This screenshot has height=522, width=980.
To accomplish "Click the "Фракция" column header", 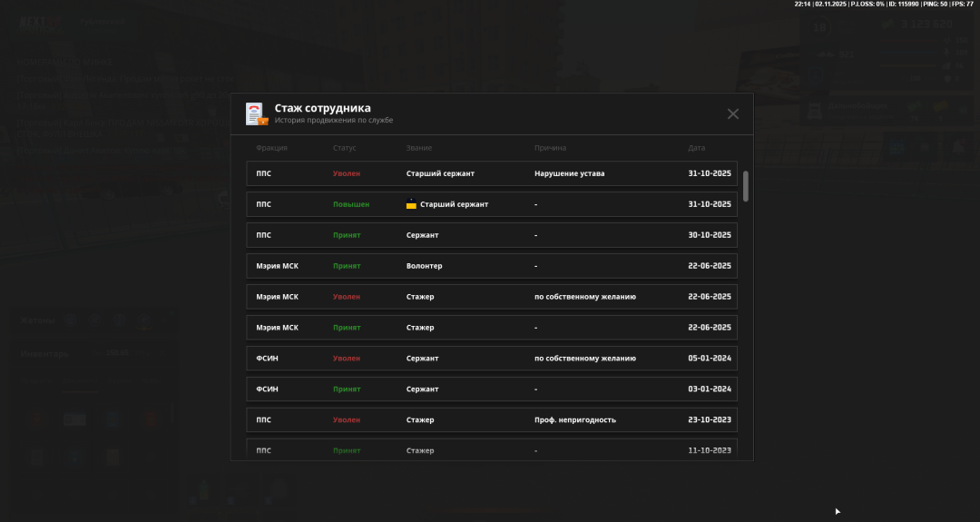I will pyautogui.click(x=271, y=148).
